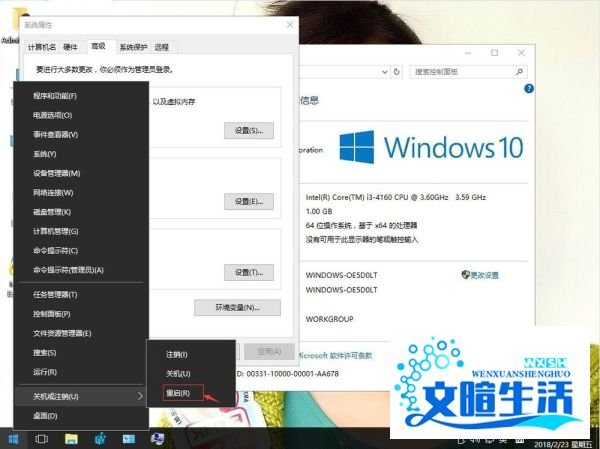Open help via the blue question mark icon
The height and width of the screenshot is (449, 600).
click(529, 89)
